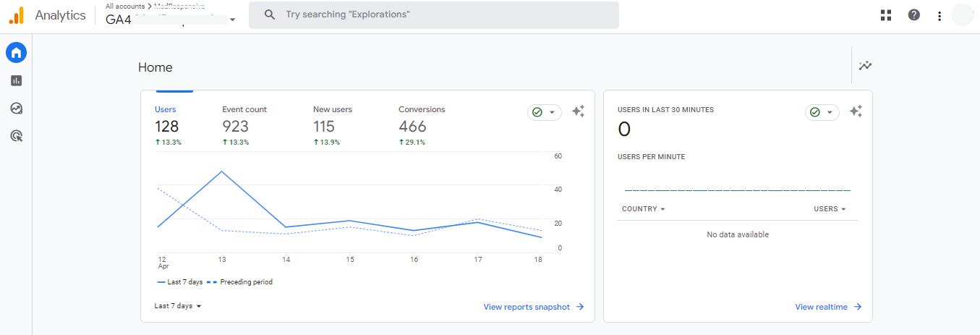
Task: Expand the Country dimension dropdown
Action: coord(643,209)
